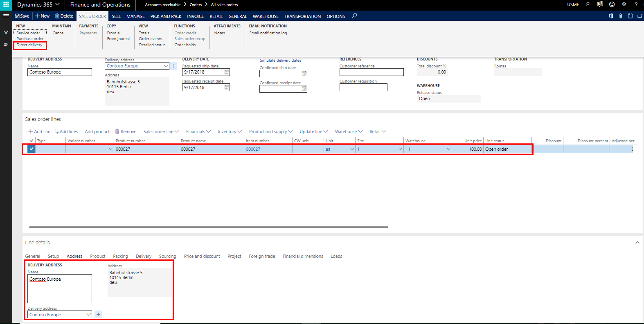Add a line delivery address with plus

[98, 314]
